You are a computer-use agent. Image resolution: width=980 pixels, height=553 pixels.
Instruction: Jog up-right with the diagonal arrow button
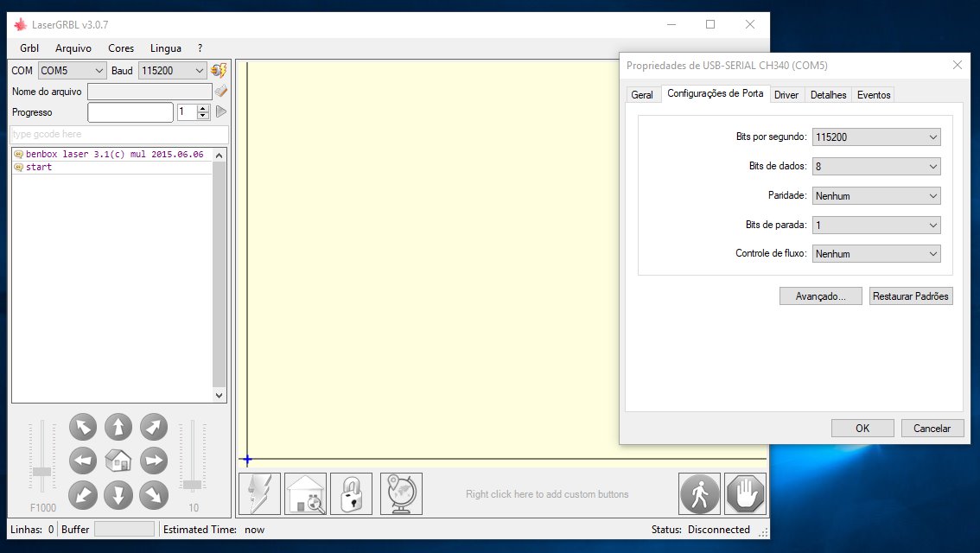[154, 428]
